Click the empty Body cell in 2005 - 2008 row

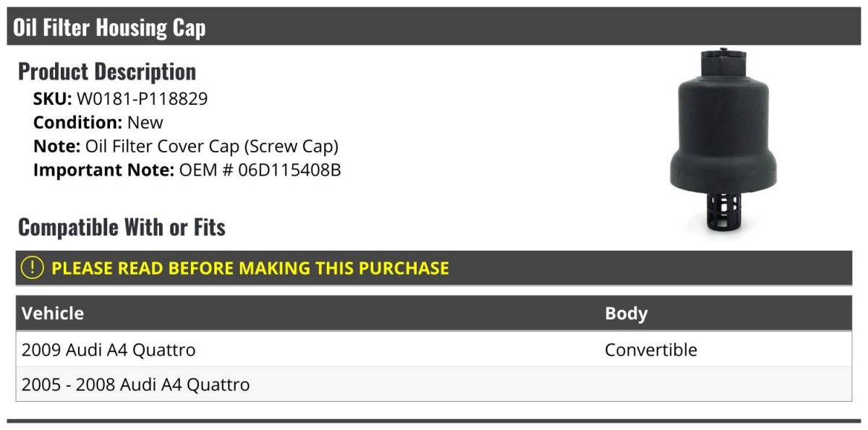click(723, 384)
